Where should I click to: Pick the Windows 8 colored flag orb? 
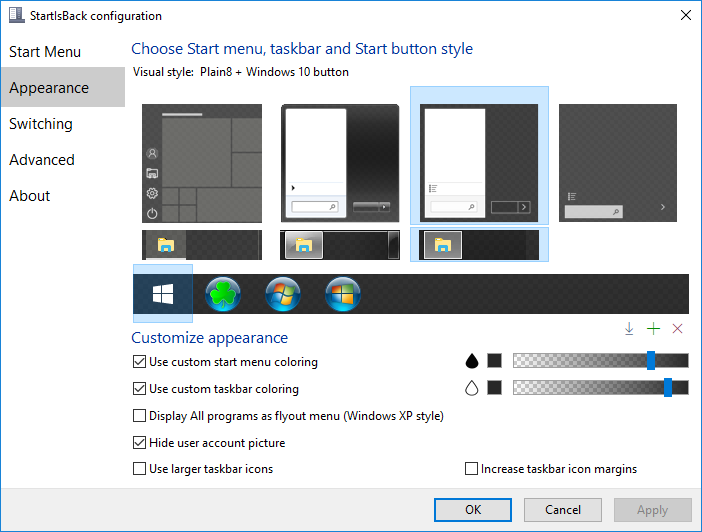coord(343,294)
